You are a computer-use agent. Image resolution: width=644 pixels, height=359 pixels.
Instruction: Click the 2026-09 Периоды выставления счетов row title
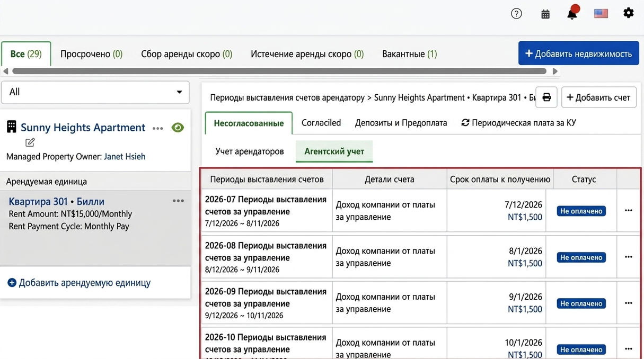(x=266, y=298)
